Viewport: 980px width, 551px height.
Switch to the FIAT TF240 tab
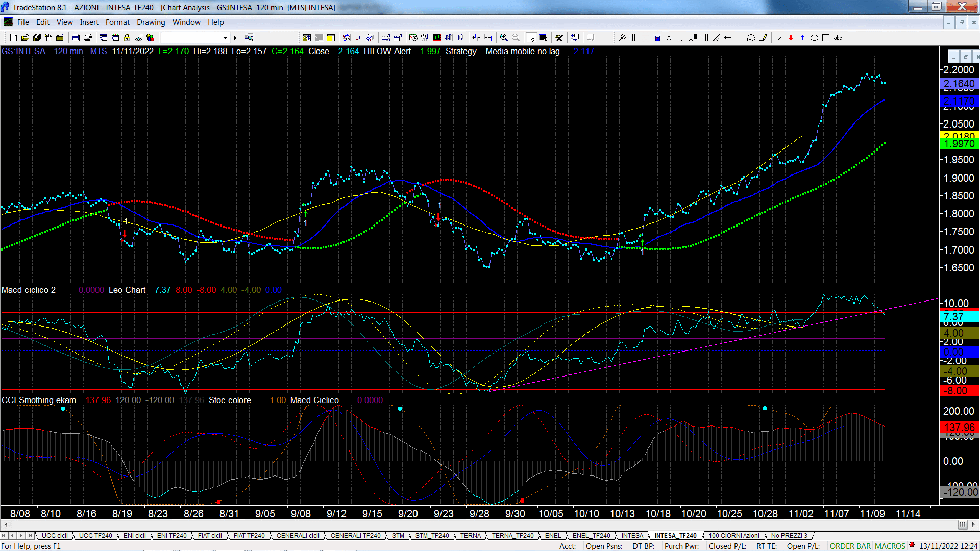249,535
